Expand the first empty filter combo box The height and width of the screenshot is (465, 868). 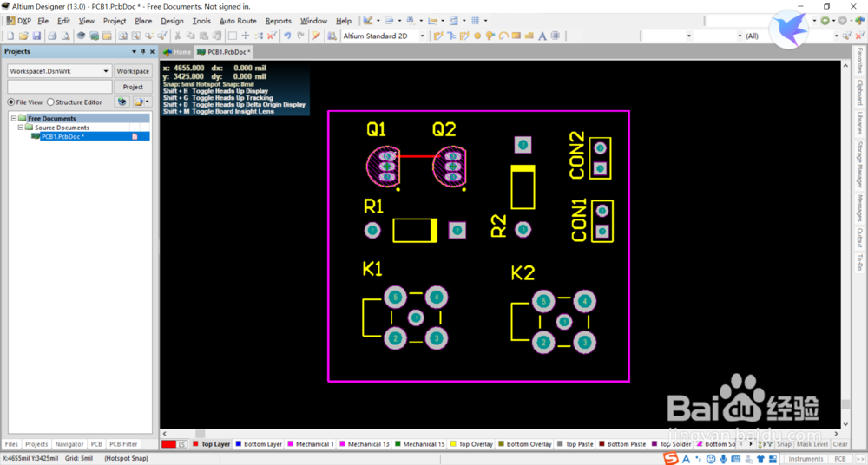click(x=689, y=36)
